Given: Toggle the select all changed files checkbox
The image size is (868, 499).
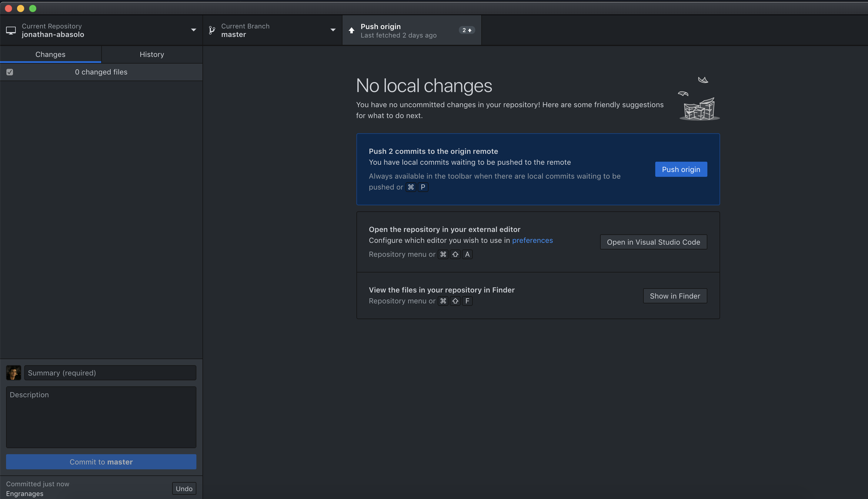Looking at the screenshot, I should pyautogui.click(x=10, y=72).
